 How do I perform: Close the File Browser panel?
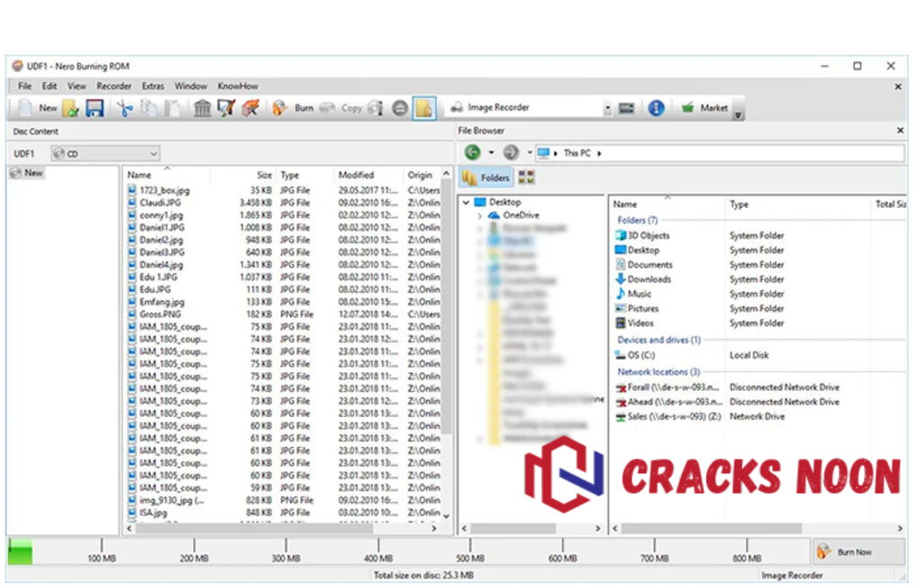(x=900, y=131)
